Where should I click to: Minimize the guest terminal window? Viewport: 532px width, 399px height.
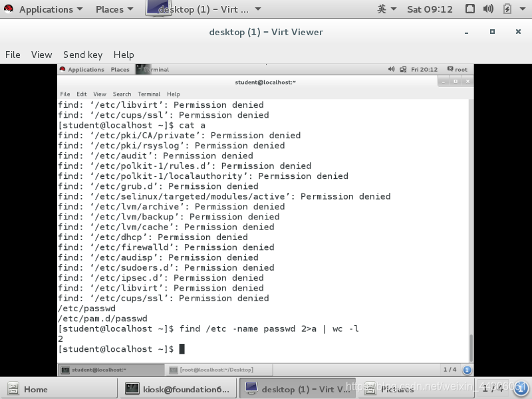coord(444,81)
